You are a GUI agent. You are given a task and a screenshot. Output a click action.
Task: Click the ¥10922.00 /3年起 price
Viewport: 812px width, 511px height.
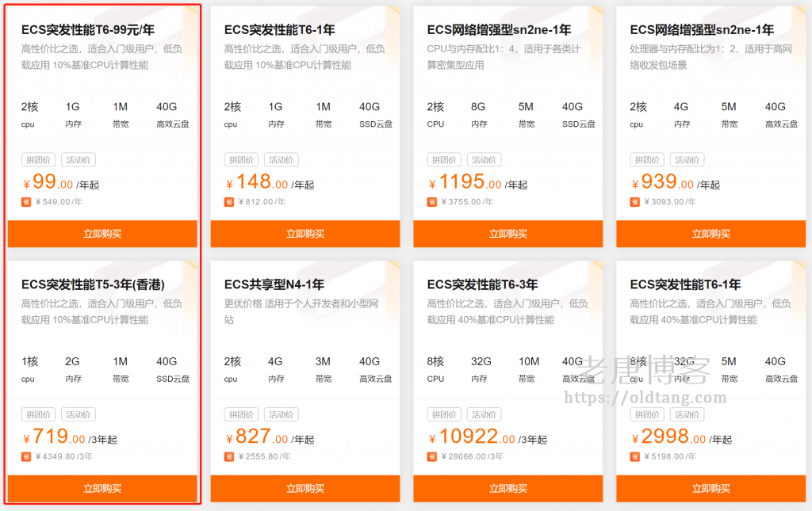pos(488,437)
